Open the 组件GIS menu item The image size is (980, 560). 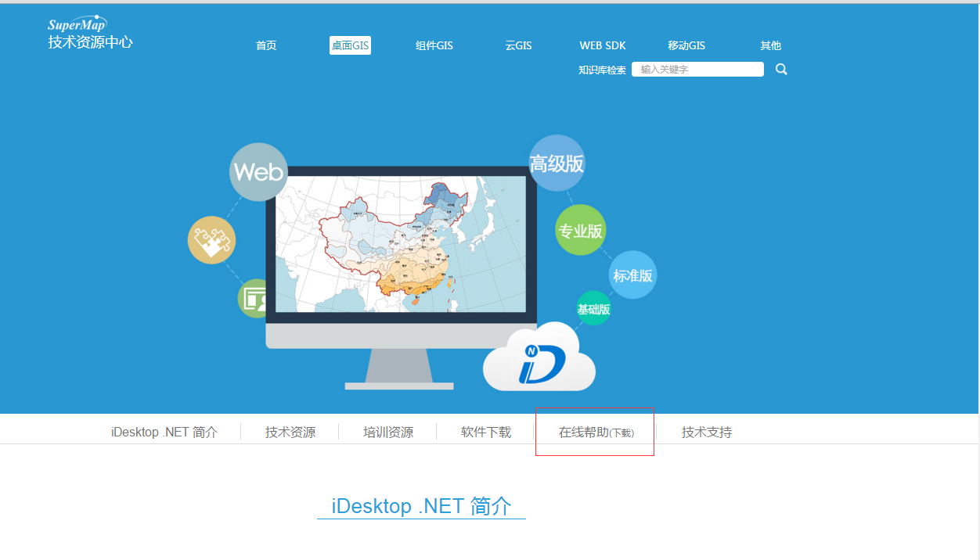click(434, 45)
